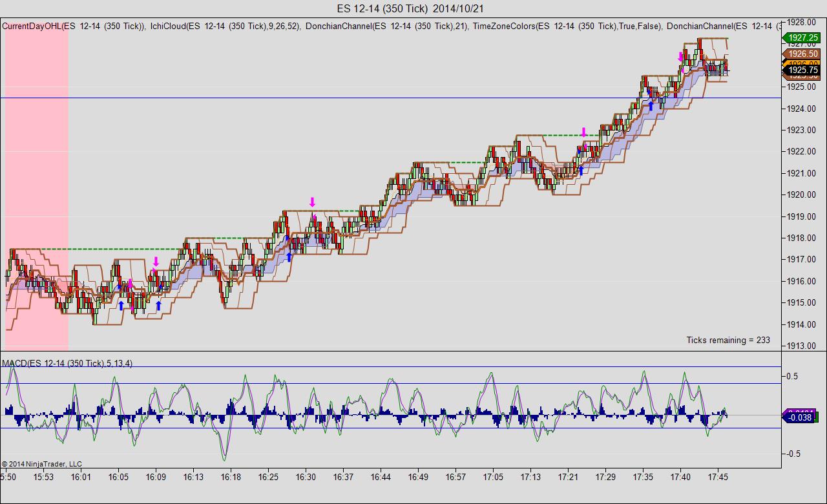Click the brown 1926.50 price marker

(803, 54)
